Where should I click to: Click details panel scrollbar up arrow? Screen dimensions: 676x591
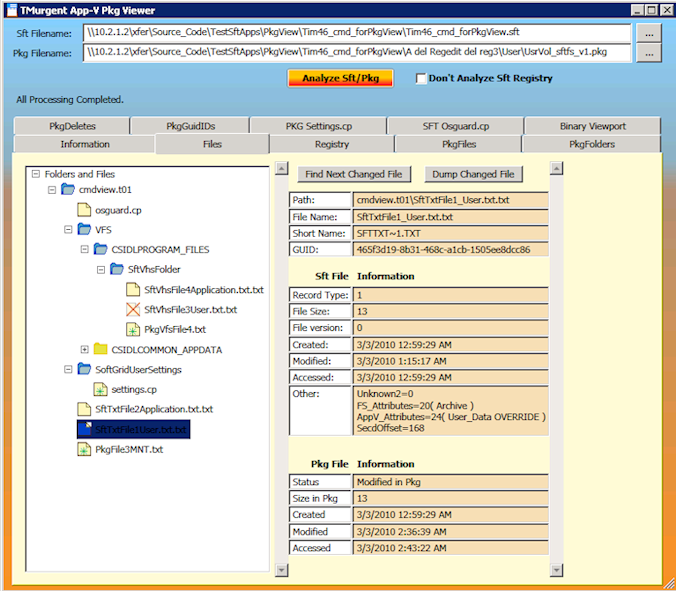point(557,168)
